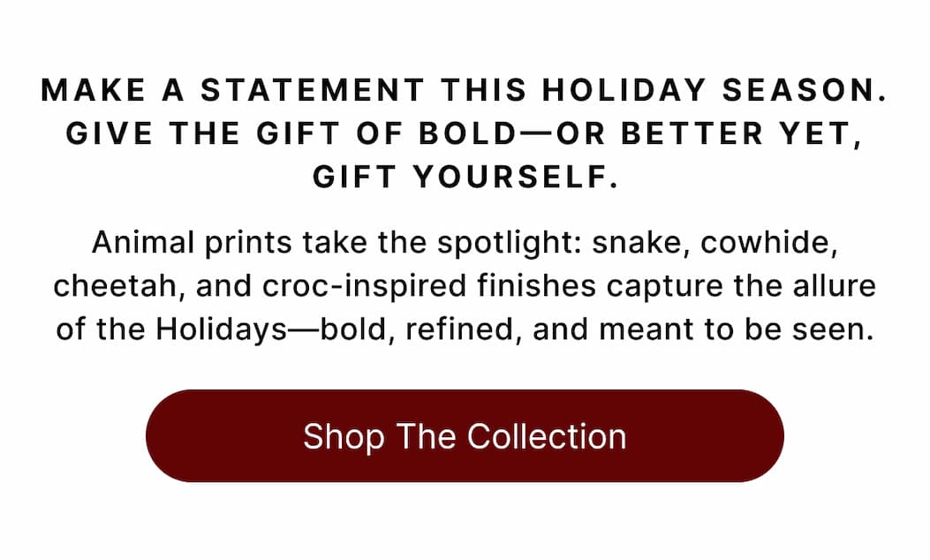Screen dimensions: 930x560
Task: Click the words meant to be seen
Action: point(733,328)
